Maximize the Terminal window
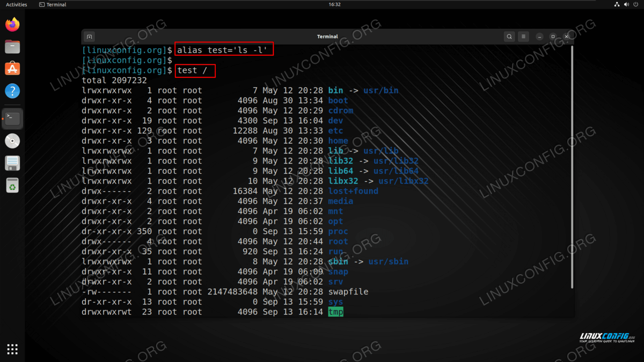This screenshot has height=362, width=644. click(x=553, y=36)
